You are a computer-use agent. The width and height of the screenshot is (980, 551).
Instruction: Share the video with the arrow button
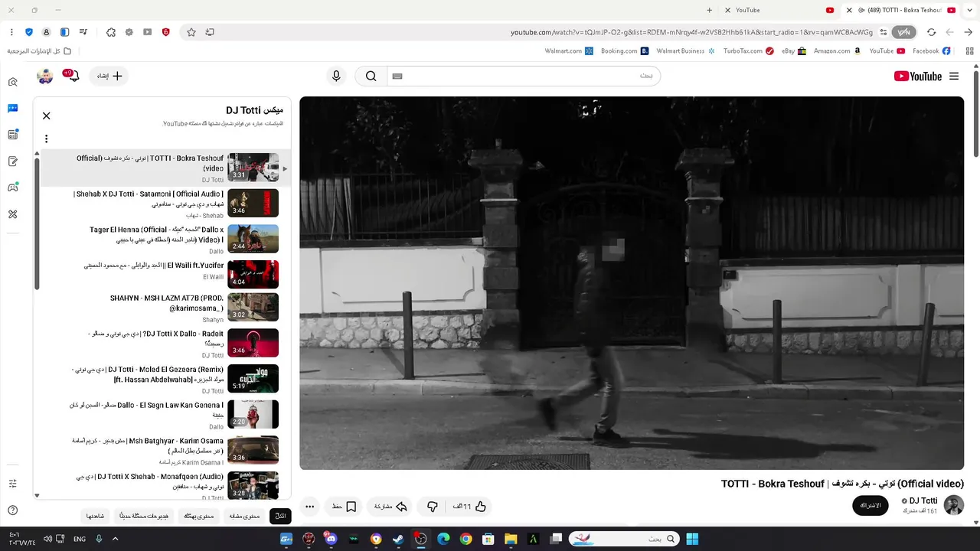pyautogui.click(x=390, y=506)
